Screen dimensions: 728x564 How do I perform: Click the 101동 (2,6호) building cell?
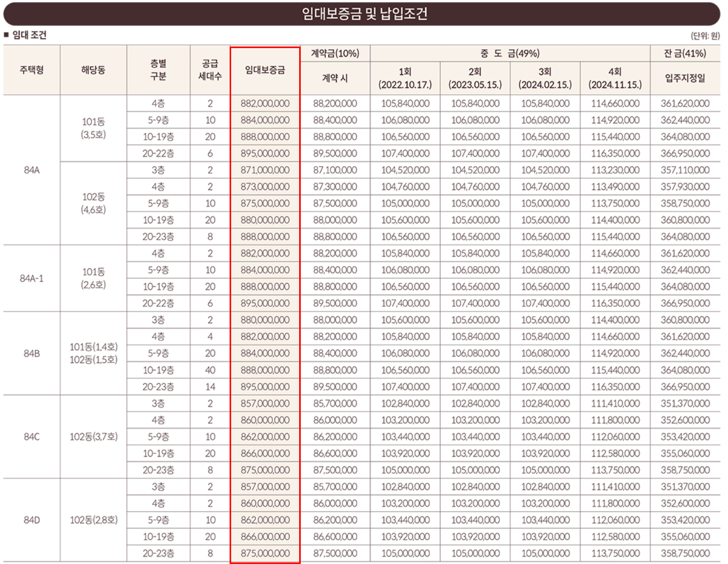[93, 279]
